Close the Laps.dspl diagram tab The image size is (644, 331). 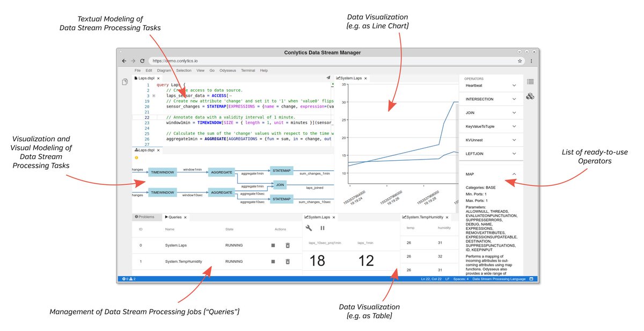pos(158,150)
